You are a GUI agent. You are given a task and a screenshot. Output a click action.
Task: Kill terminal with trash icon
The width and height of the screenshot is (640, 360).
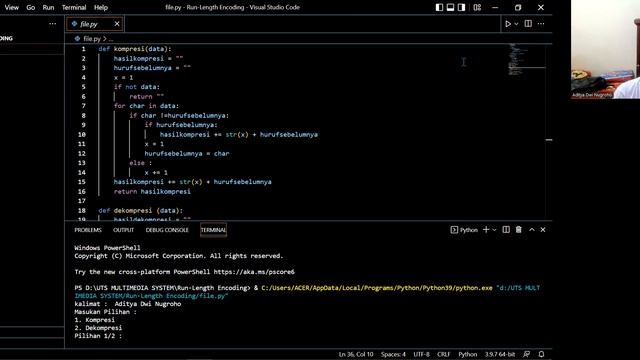coord(518,230)
